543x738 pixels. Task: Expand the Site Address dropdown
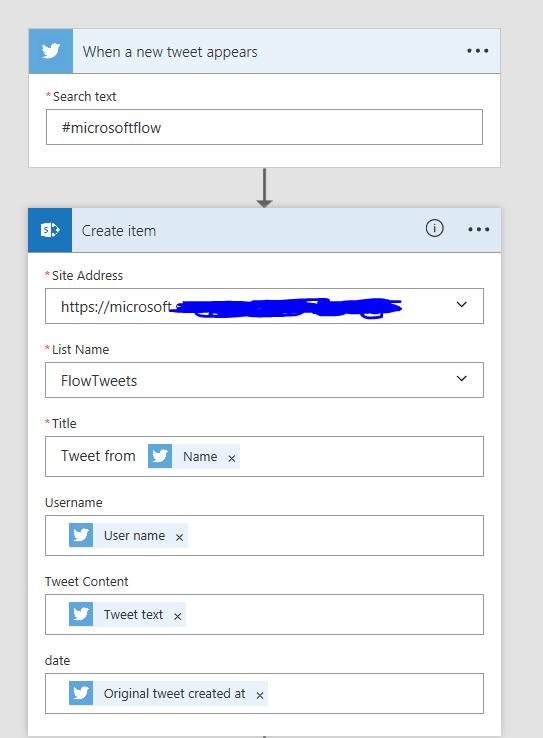coord(462,305)
